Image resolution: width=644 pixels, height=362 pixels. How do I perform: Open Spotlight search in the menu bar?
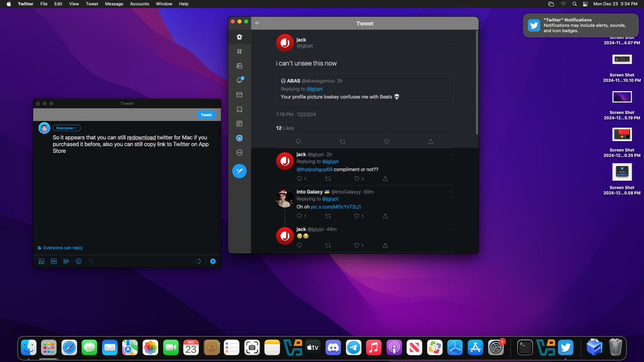coord(575,4)
